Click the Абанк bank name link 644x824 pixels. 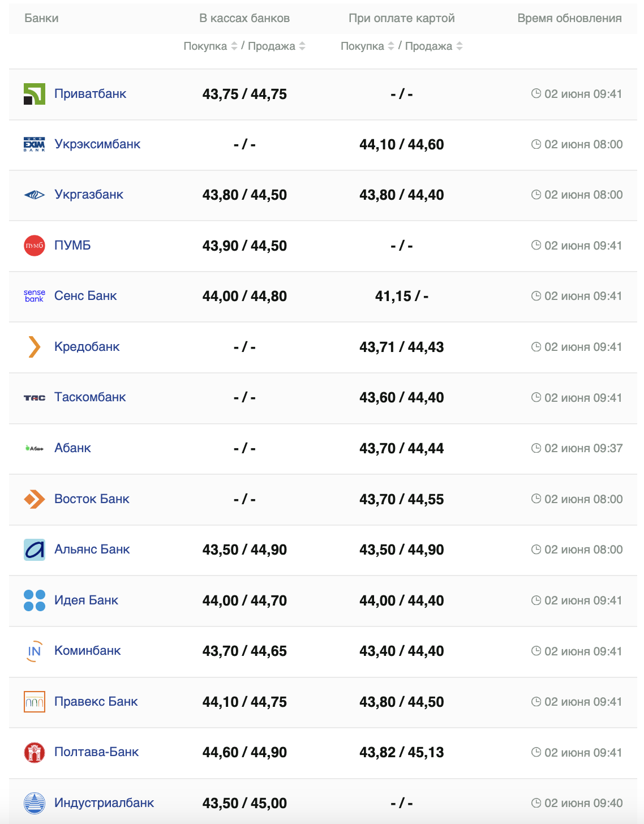click(x=72, y=448)
